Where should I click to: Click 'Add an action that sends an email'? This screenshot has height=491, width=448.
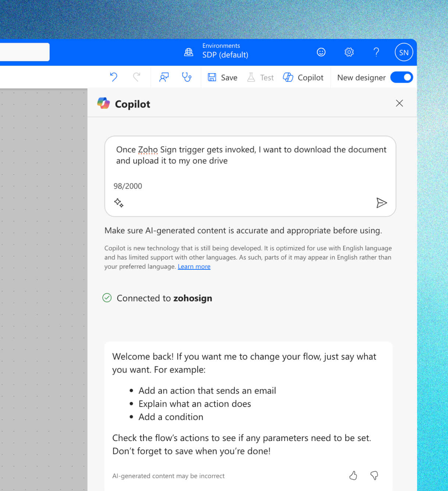point(207,391)
